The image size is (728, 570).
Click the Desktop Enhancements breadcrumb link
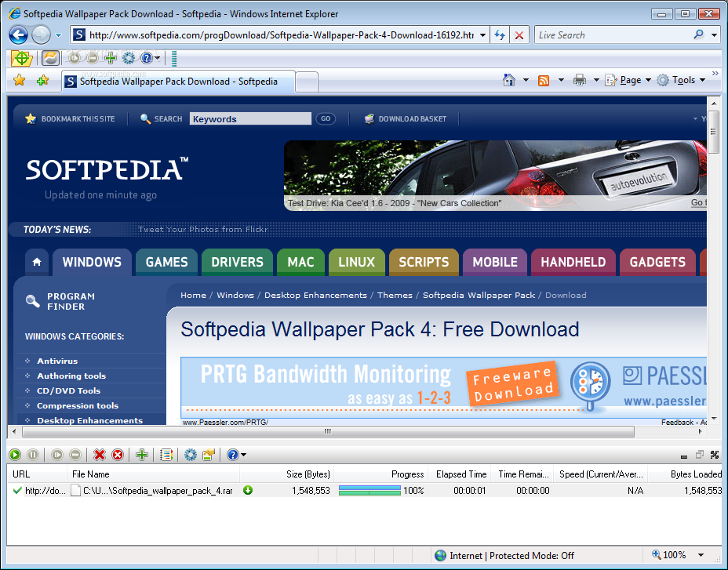(x=315, y=296)
